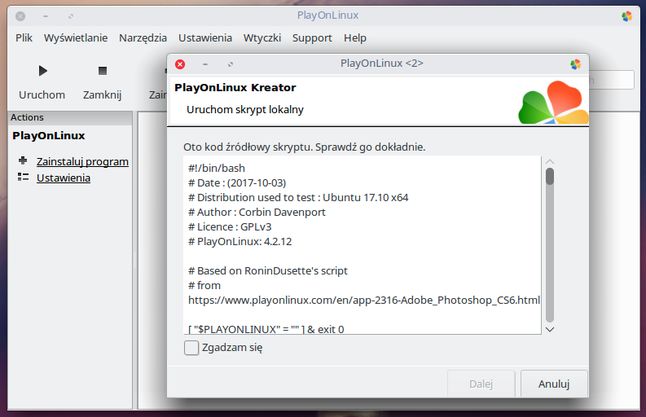646x417 pixels.
Task: Open the Help menu
Action: pos(355,38)
